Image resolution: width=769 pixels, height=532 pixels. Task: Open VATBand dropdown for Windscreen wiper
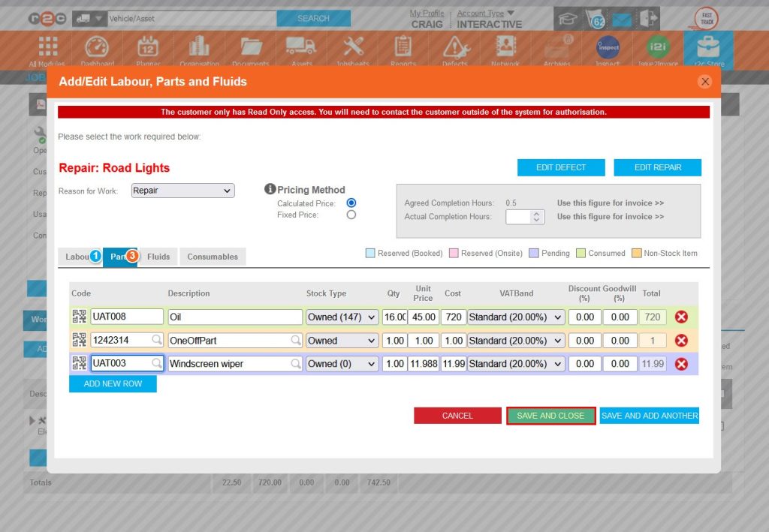pyautogui.click(x=515, y=364)
